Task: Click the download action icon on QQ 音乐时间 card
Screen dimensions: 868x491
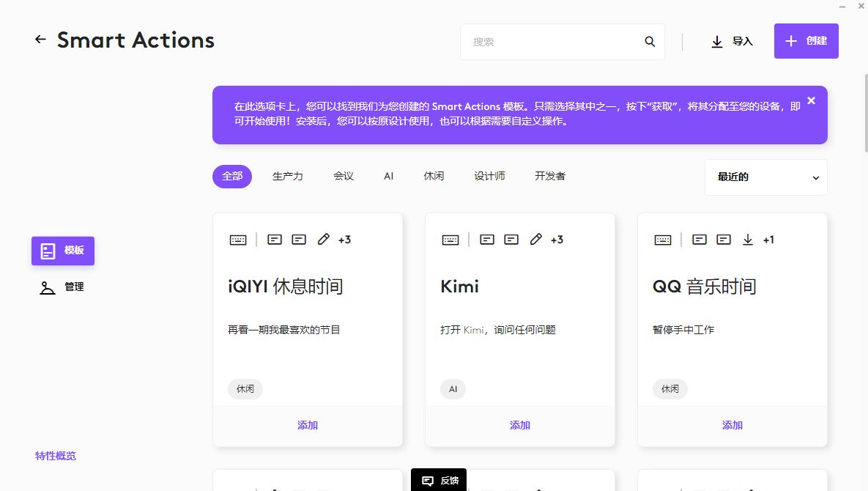Action: click(x=747, y=239)
